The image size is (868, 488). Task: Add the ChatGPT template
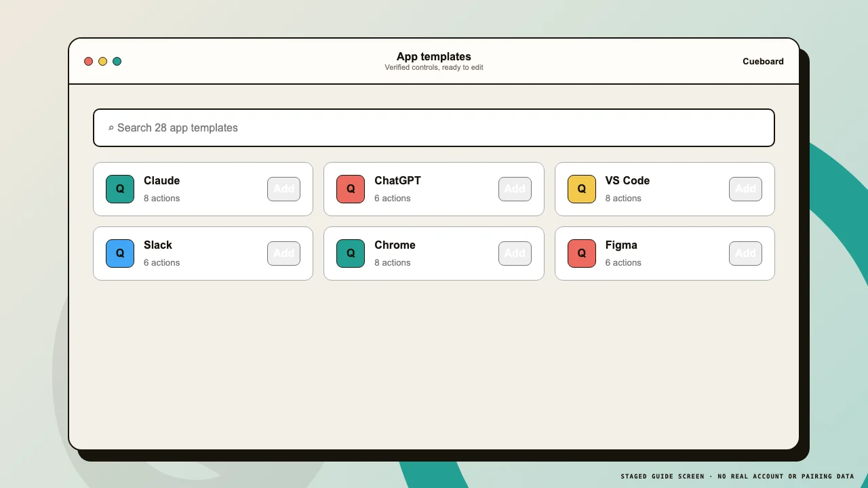point(515,189)
